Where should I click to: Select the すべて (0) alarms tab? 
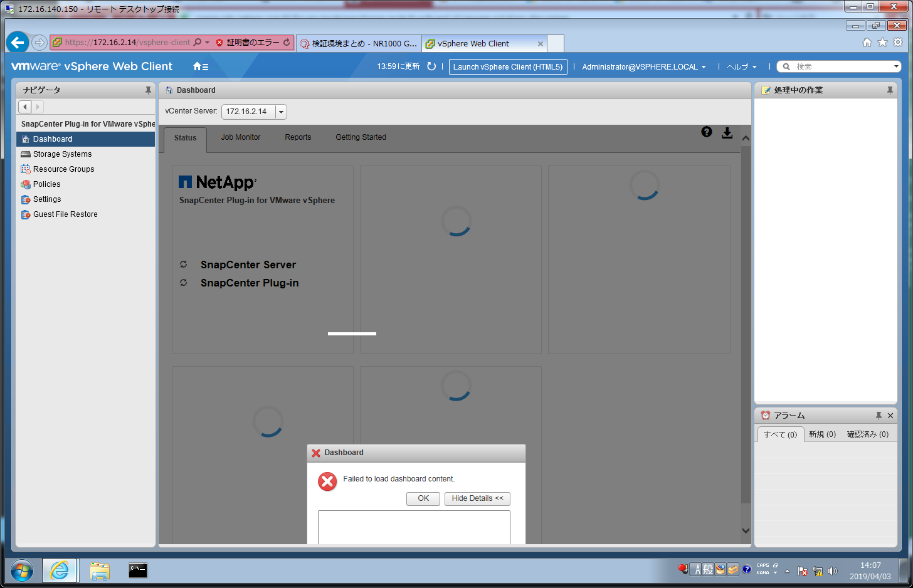click(x=780, y=434)
